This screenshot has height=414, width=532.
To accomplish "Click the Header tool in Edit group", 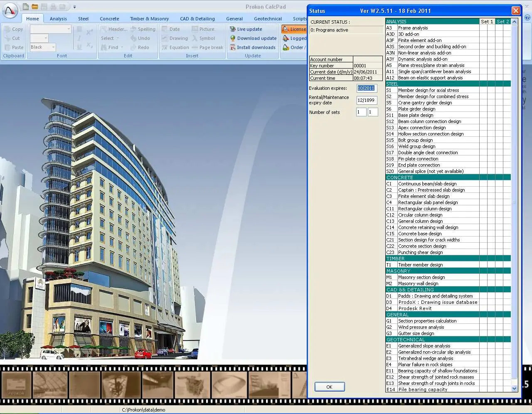I will coord(114,29).
